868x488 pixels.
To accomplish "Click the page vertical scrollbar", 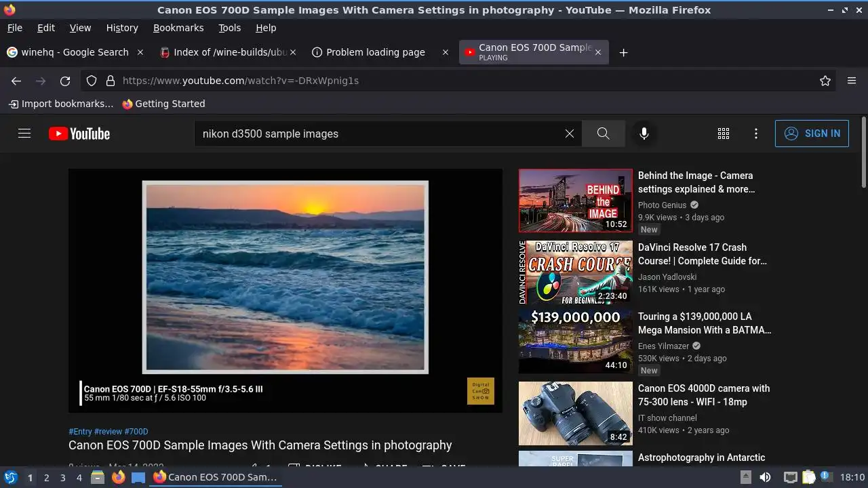I will click(x=863, y=153).
